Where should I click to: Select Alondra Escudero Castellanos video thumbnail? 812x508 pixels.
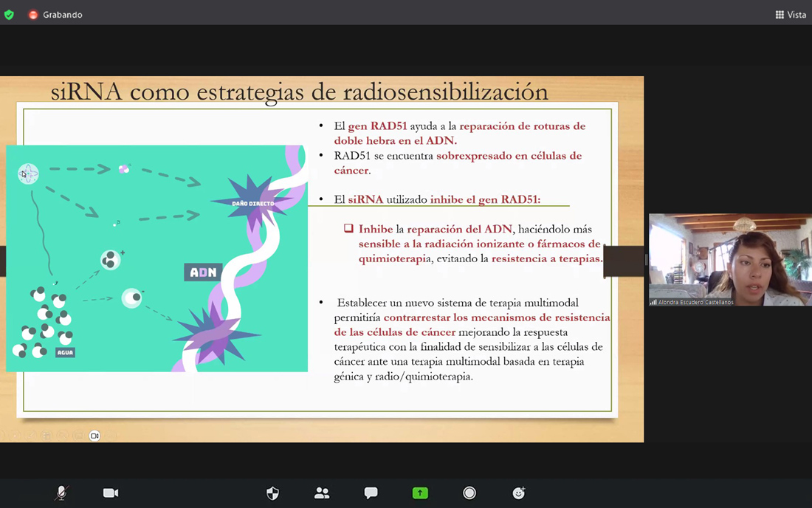tap(730, 259)
